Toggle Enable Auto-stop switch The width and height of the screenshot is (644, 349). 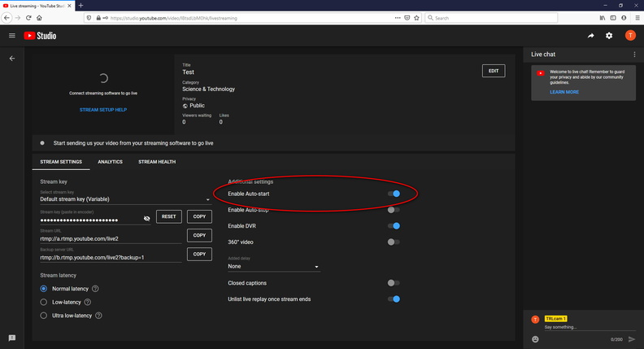pyautogui.click(x=394, y=210)
